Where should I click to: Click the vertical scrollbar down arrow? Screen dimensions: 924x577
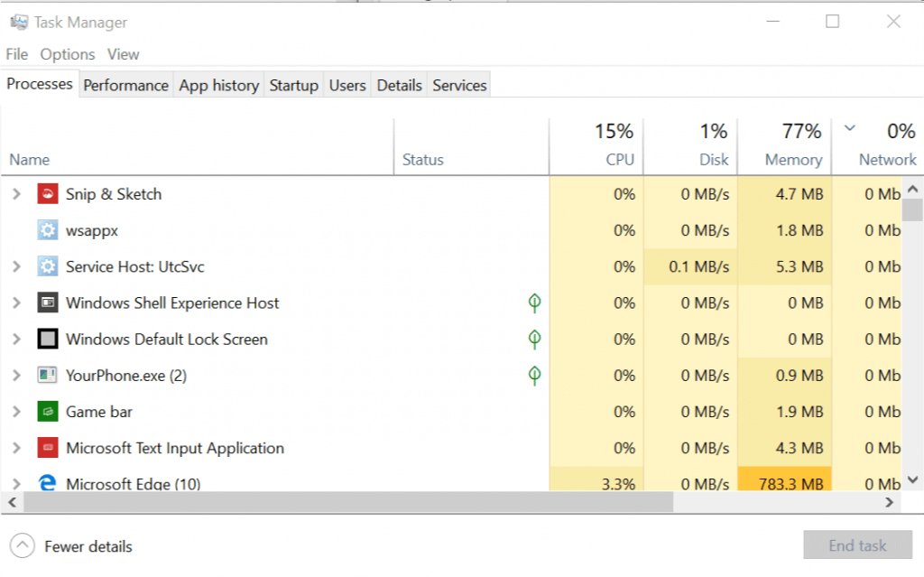913,479
